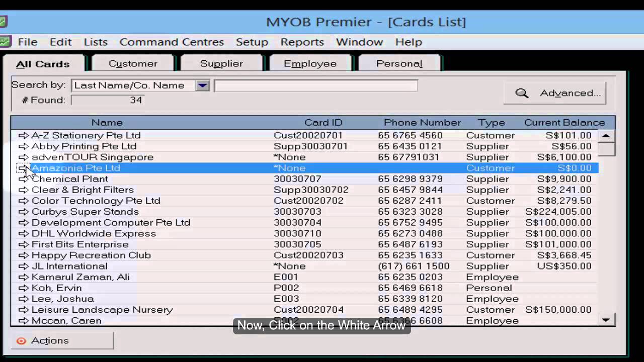Click the Type column header
This screenshot has height=362, width=644.
coord(492,123)
